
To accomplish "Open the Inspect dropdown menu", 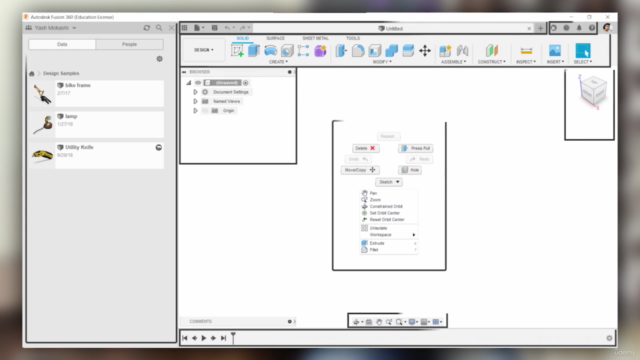I will pos(526,62).
